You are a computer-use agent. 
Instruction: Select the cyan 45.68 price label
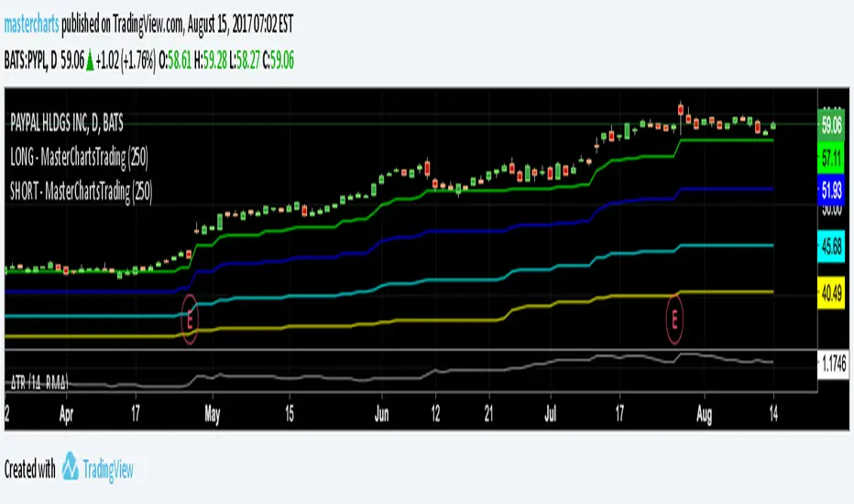(831, 247)
